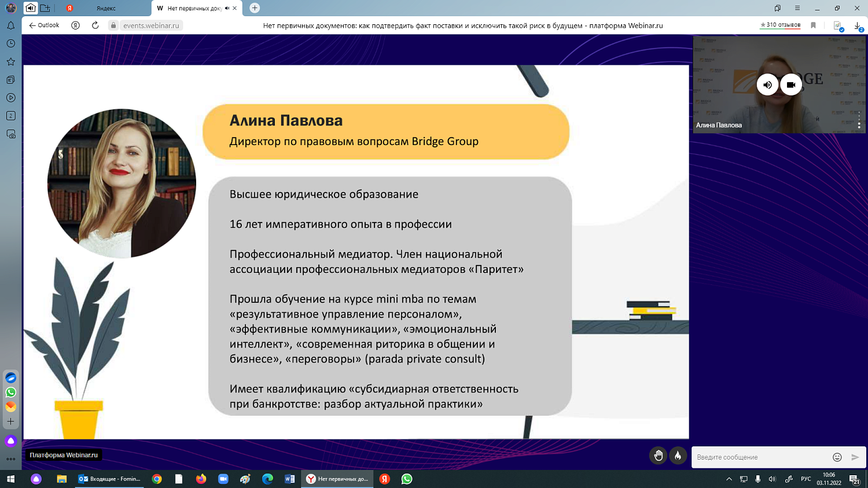Open WhatsApp in the browser sidebar
This screenshot has height=488, width=868.
point(11,392)
